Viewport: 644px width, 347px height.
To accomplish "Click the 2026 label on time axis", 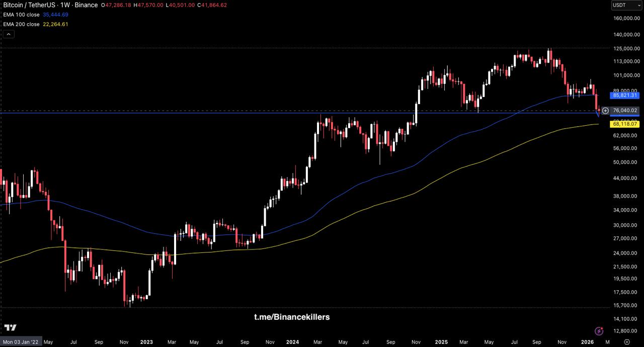I will [587, 342].
